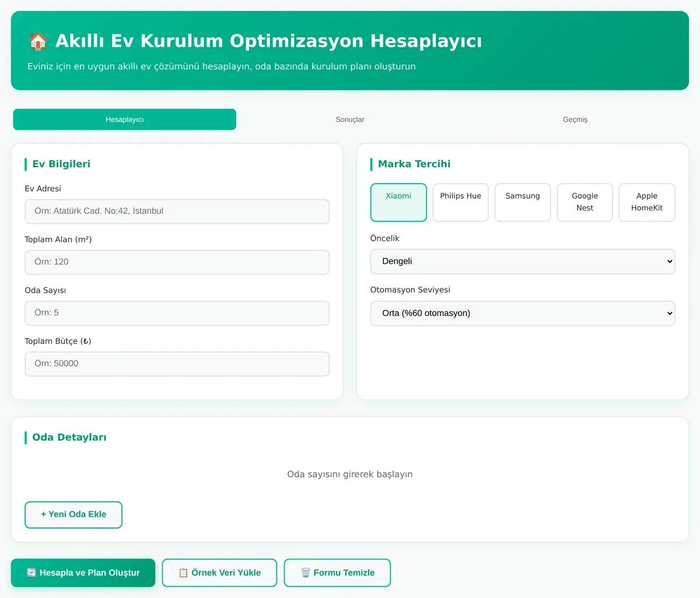The image size is (700, 598).
Task: Switch to the Hesaplayıcı tab
Action: tap(125, 119)
